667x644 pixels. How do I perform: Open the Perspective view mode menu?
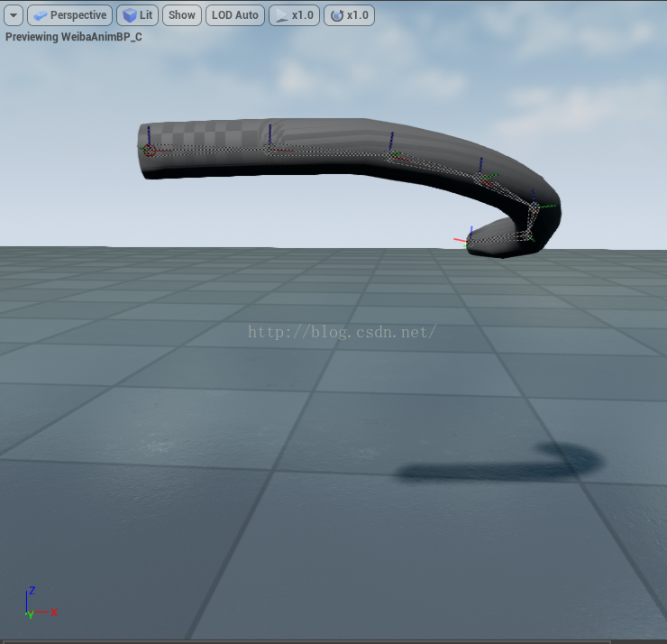tap(69, 15)
